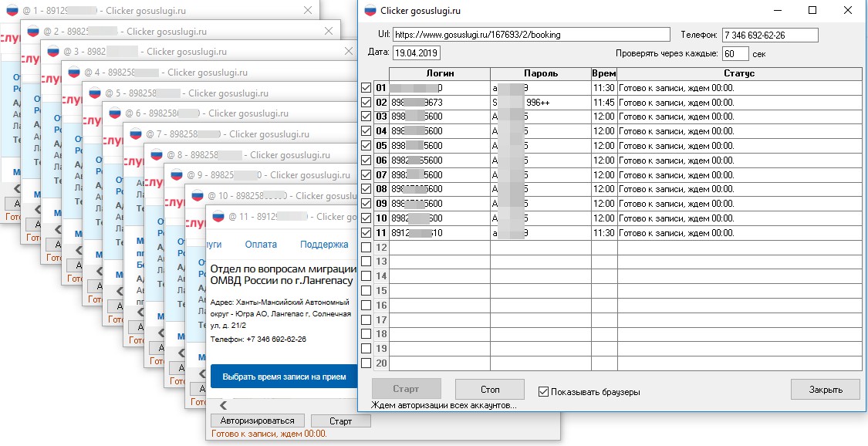Uncheck account row 11 checkbox
Screen dimensions: 868x446
tap(366, 232)
